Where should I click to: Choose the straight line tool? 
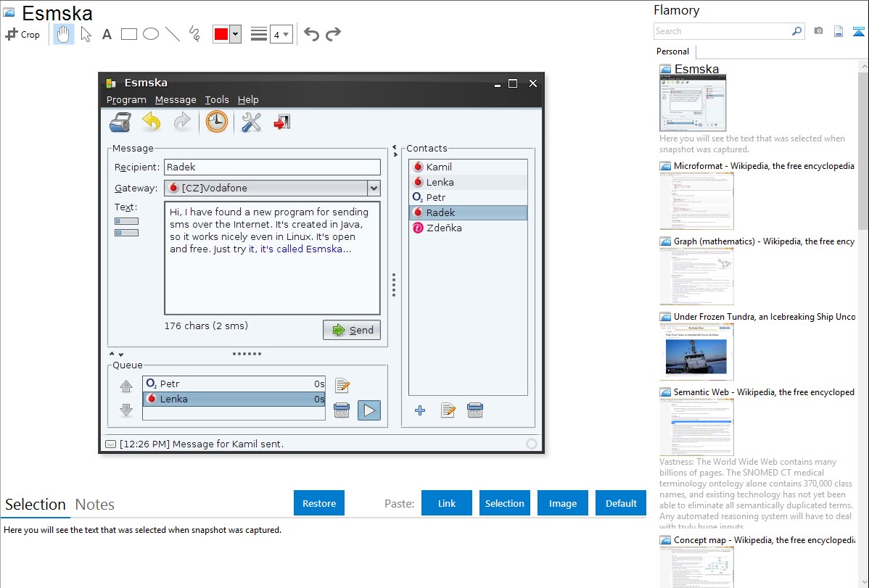pyautogui.click(x=173, y=34)
